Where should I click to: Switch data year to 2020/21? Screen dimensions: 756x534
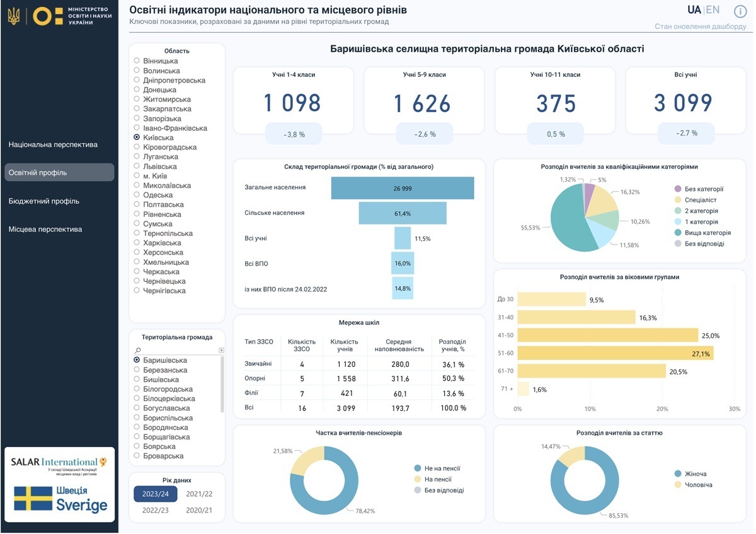tap(198, 510)
